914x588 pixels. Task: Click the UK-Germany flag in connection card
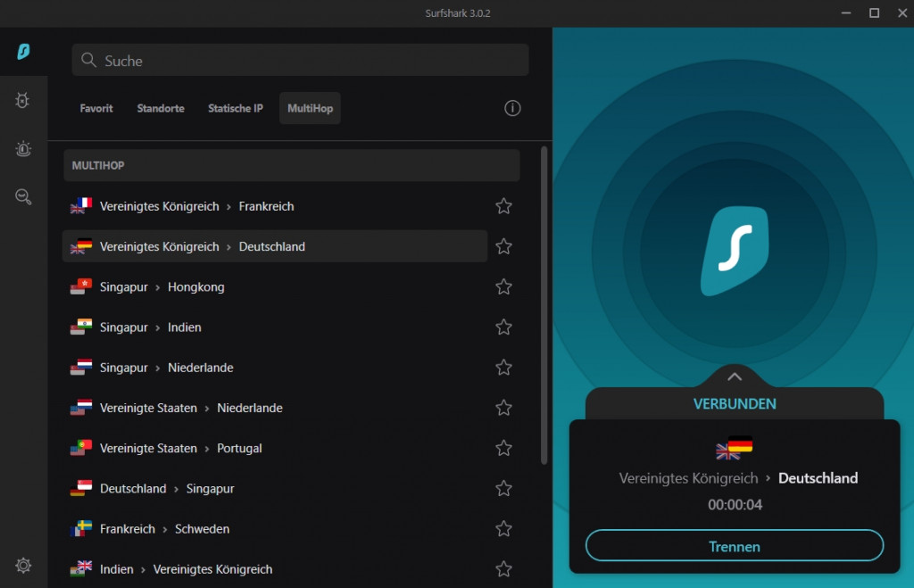(735, 447)
